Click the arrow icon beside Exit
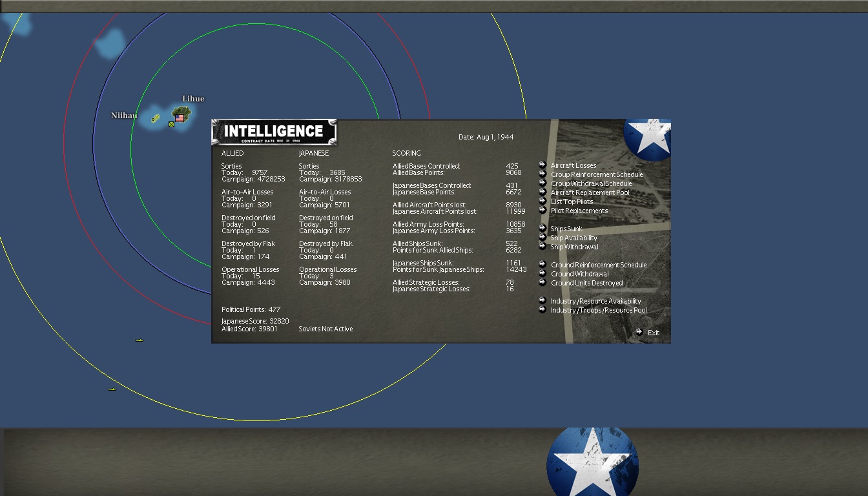Viewport: 868px width, 496px height. [639, 332]
